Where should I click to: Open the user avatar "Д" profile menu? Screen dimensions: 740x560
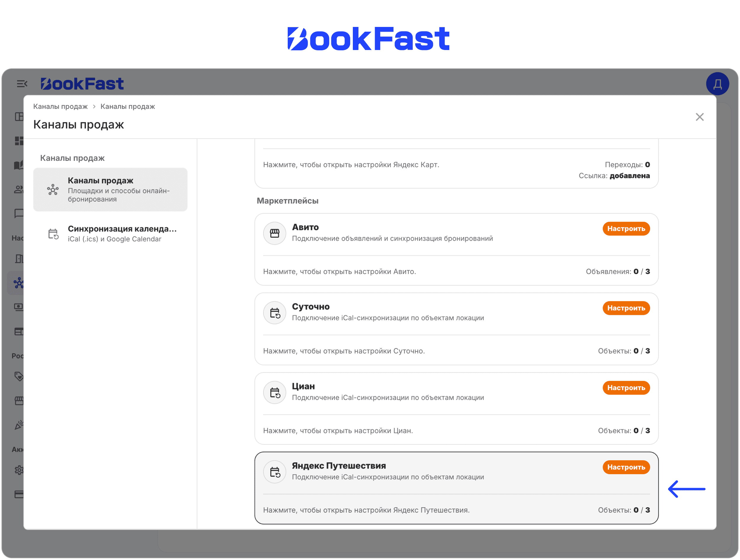pos(717,84)
